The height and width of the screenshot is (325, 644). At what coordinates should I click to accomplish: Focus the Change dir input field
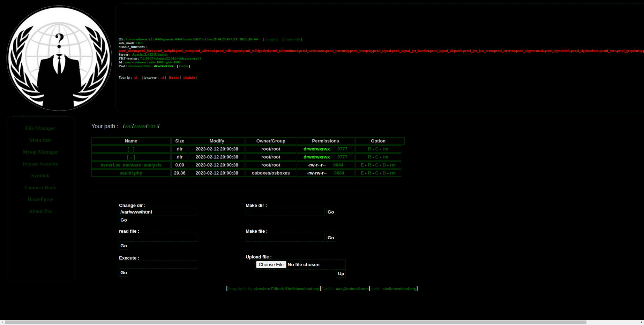[x=158, y=212]
